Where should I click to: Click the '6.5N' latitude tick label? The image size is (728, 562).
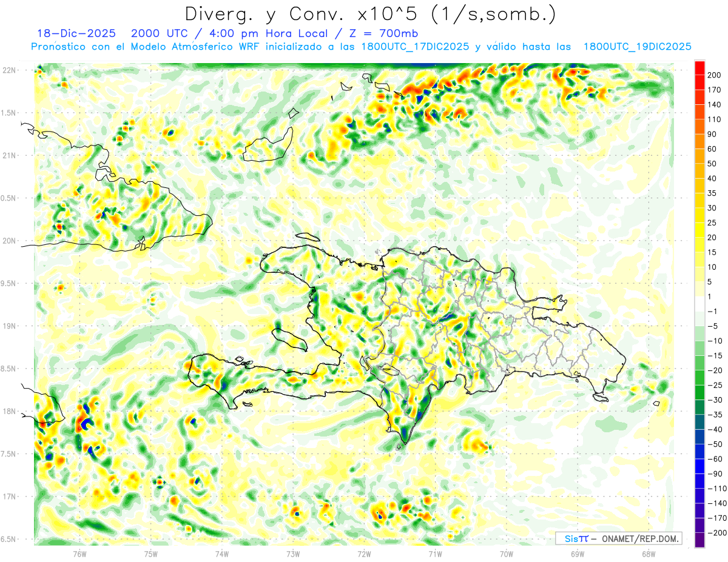[x=8, y=539]
